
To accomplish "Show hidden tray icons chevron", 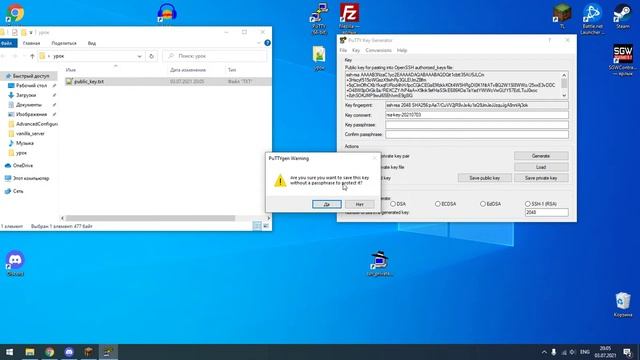I will 544,352.
